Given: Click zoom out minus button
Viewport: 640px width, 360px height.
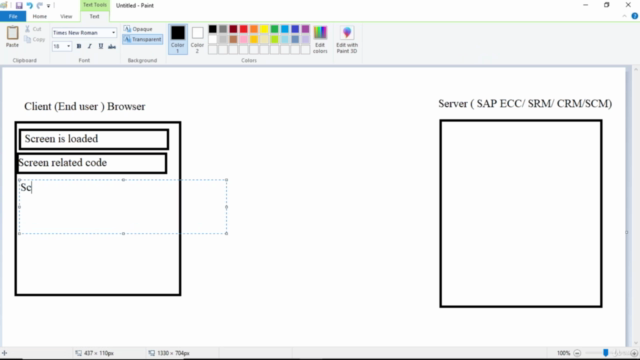Looking at the screenshot, I should pos(577,353).
